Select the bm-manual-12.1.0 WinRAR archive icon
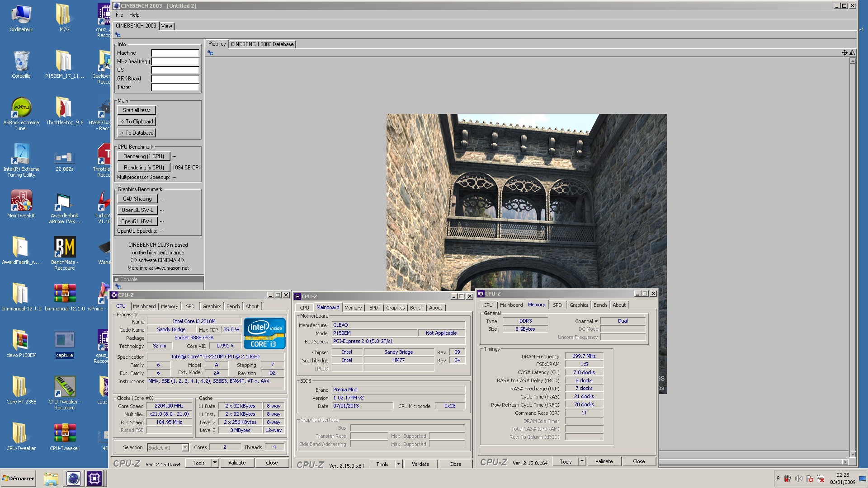The image size is (868, 488). tap(65, 297)
